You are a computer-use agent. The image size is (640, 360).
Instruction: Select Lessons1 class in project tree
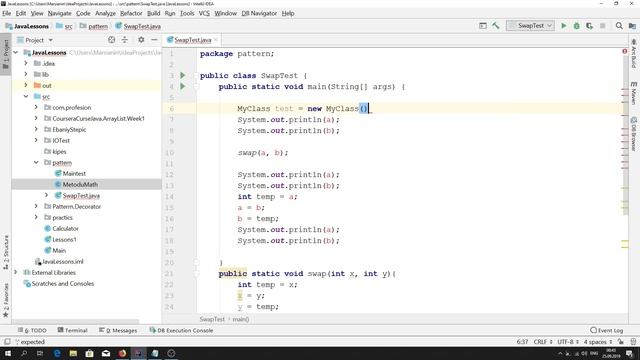pyautogui.click(x=64, y=240)
